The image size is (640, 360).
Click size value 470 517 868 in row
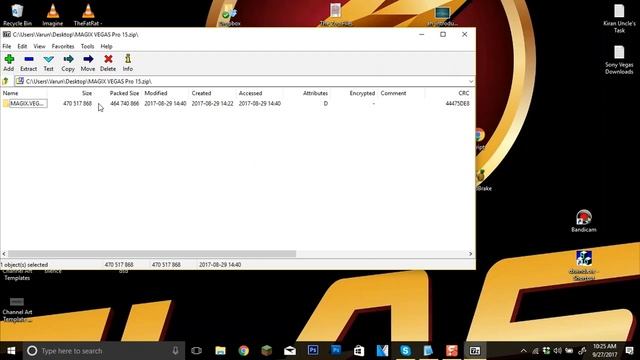(77, 104)
